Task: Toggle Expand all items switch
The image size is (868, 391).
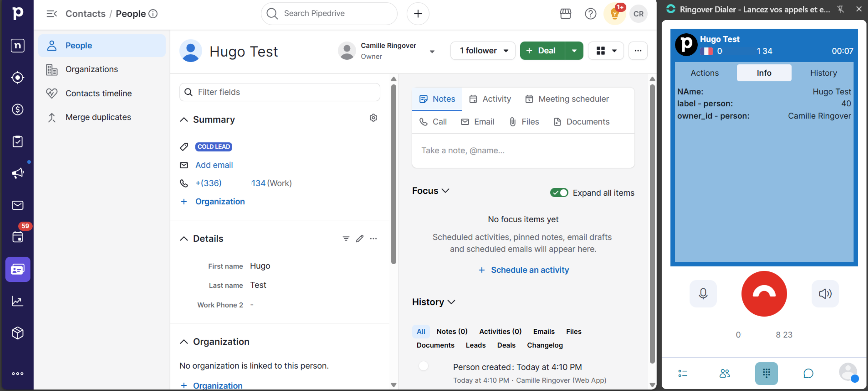Action: coord(559,193)
